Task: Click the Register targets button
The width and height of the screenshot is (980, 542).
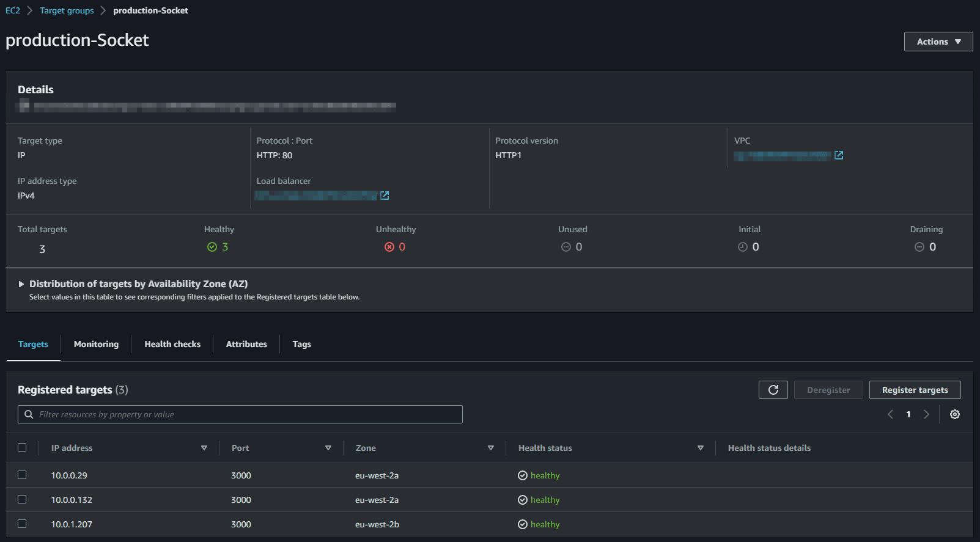Action: [x=915, y=390]
